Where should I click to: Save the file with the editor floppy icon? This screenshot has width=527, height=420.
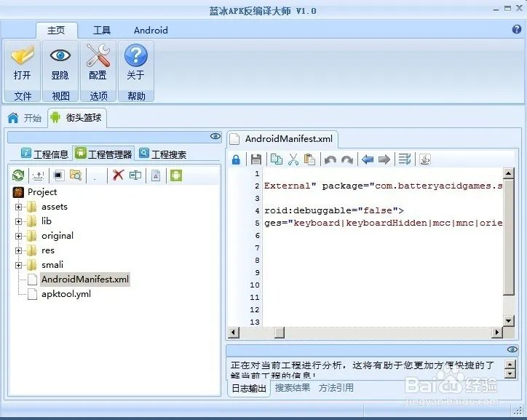tap(255, 159)
